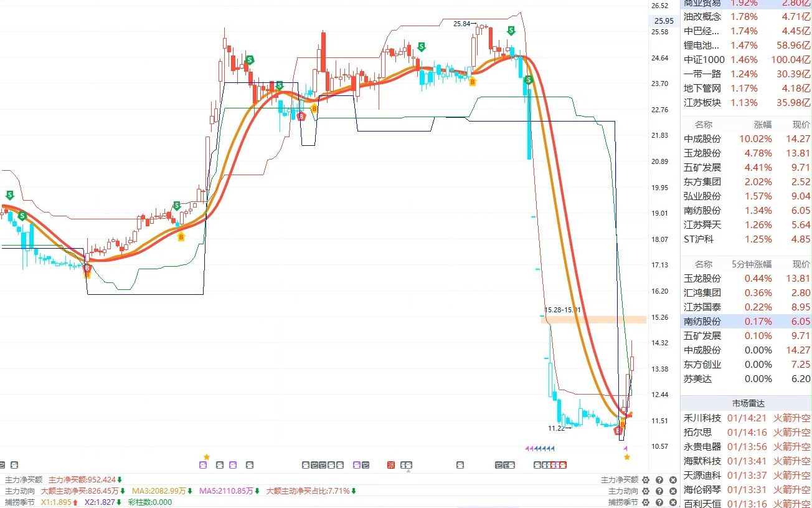Viewport: 812px width, 508px height.
Task: Open 禾川科技 radar alert
Action: pos(746,418)
